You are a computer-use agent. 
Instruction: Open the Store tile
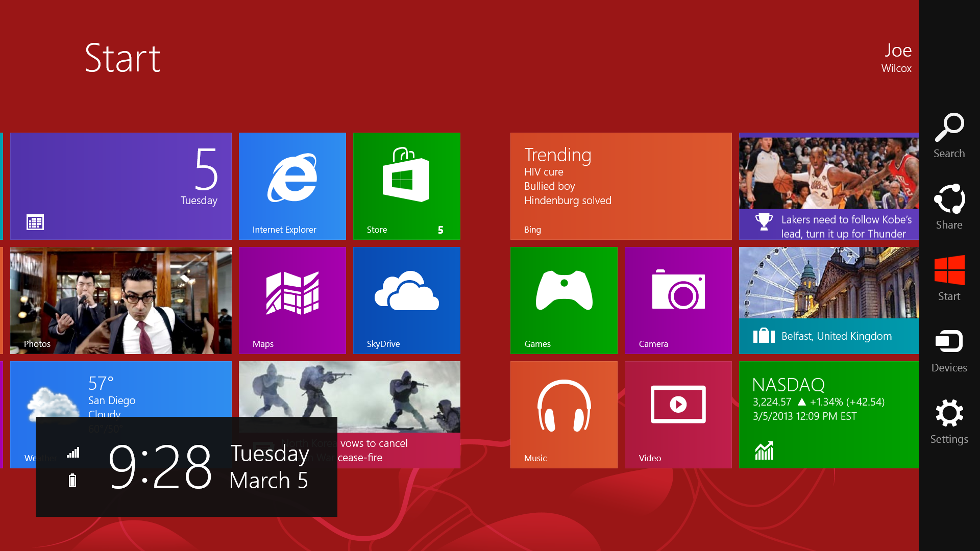coord(406,186)
